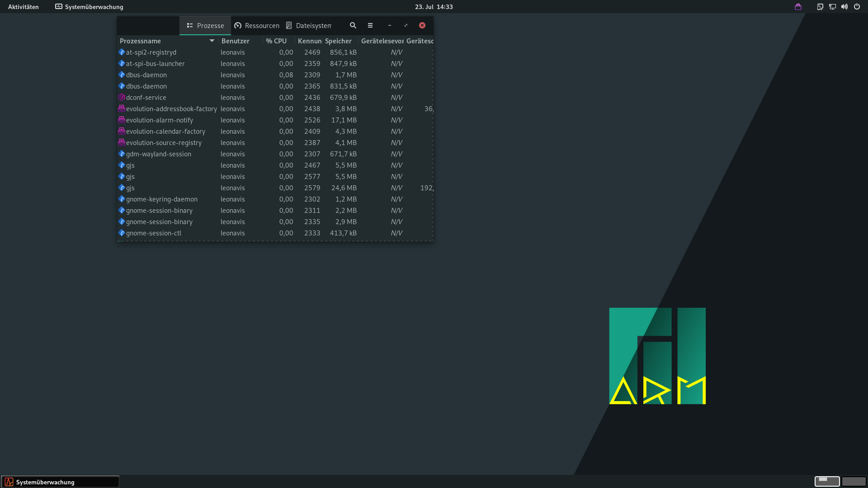Click the at-spi-bus-launcher process icon
Screen dimensions: 868x488
[x=122, y=63]
